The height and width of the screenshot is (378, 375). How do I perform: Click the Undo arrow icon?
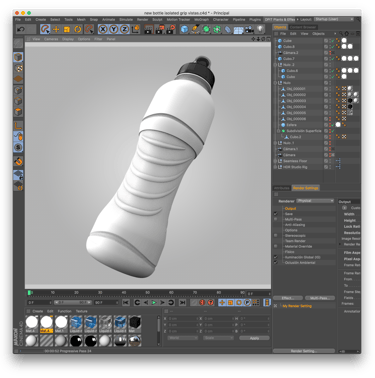(21, 29)
